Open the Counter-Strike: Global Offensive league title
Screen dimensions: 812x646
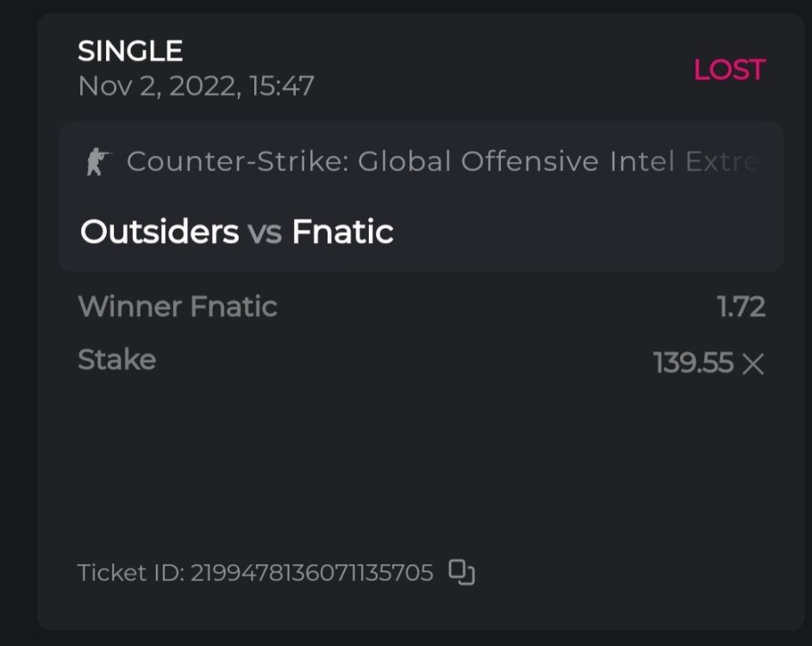click(362, 162)
